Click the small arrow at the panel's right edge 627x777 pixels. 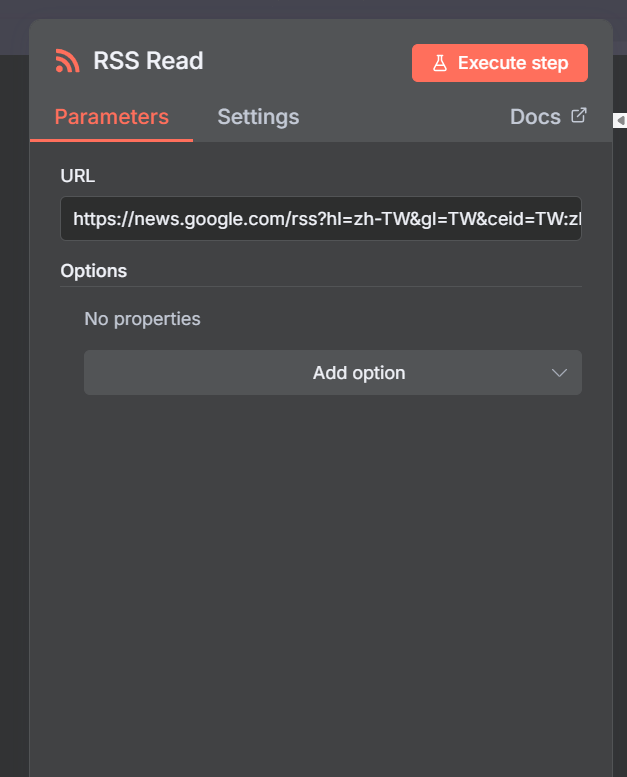pyautogui.click(x=620, y=120)
